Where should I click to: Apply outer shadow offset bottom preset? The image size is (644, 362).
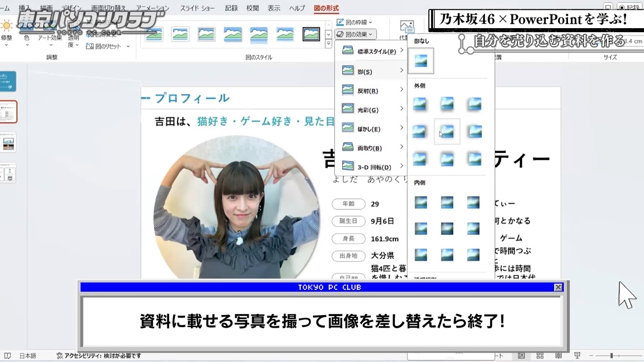tap(447, 104)
